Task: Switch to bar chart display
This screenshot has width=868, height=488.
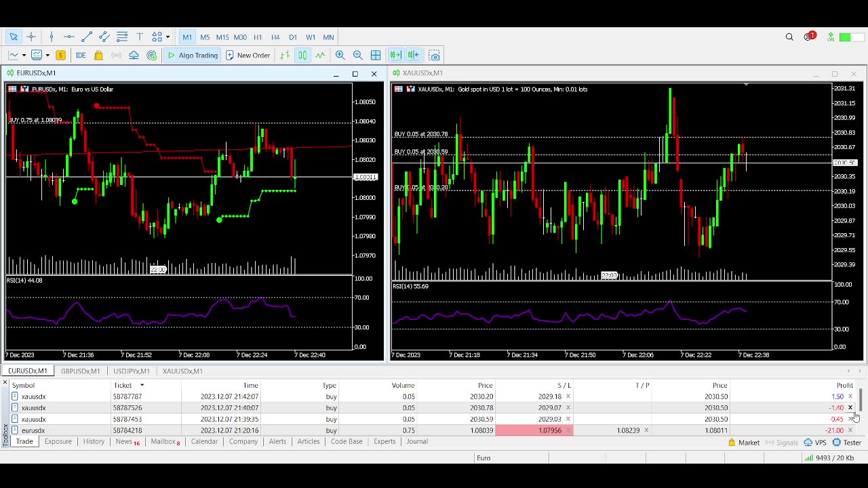Action: 285,56
